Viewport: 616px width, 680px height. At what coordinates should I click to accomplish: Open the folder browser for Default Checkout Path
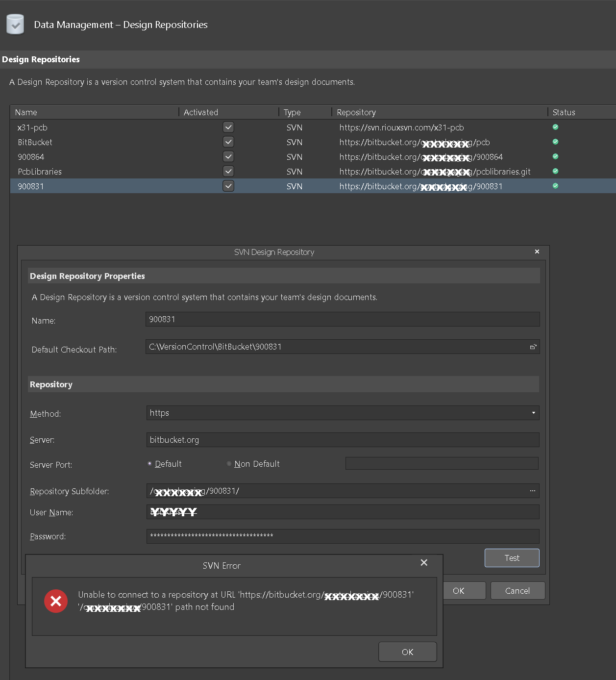[533, 347]
